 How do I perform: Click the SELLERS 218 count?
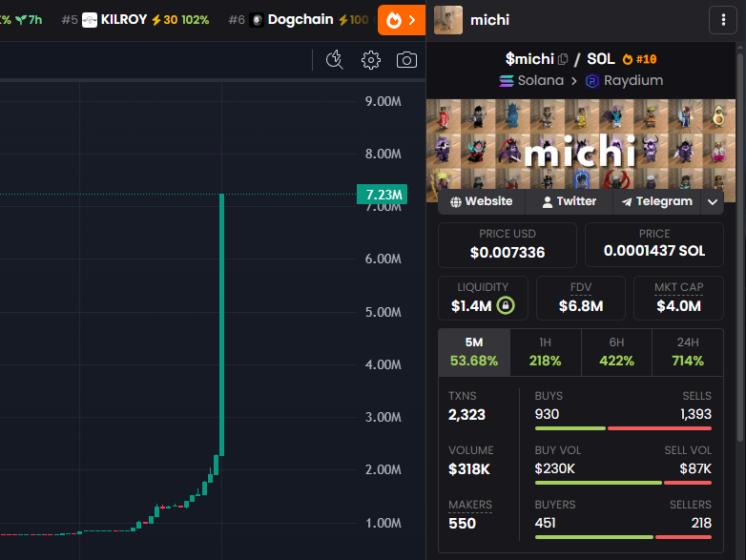pos(701,523)
